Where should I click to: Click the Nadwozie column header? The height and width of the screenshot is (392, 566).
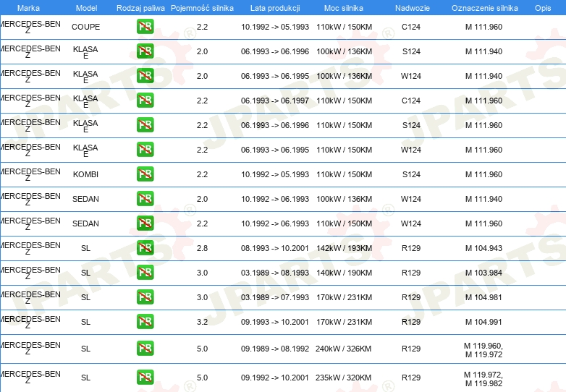click(x=413, y=8)
